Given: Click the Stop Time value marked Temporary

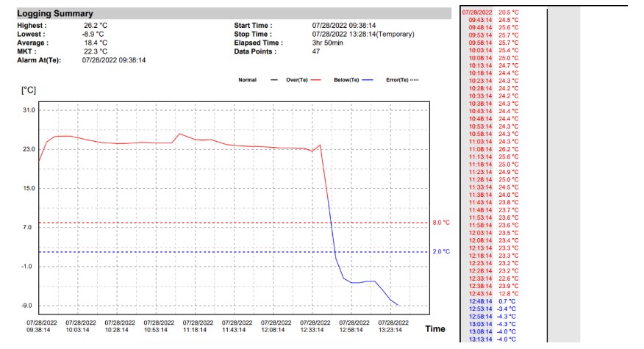Looking at the screenshot, I should pos(363,34).
